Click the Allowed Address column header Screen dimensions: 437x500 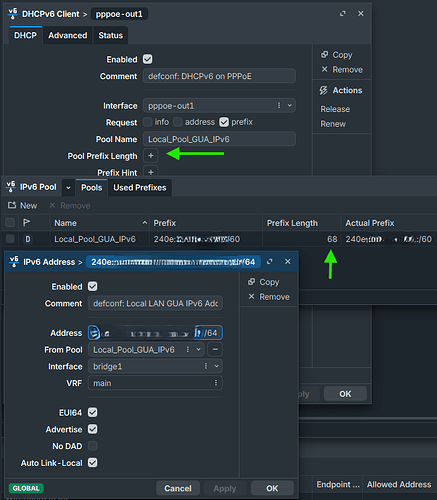point(399,484)
